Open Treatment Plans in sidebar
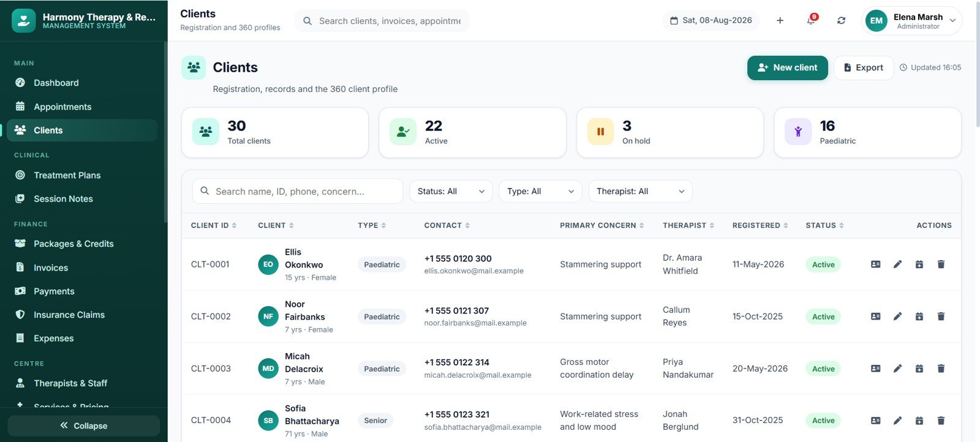The image size is (980, 442). (82, 175)
